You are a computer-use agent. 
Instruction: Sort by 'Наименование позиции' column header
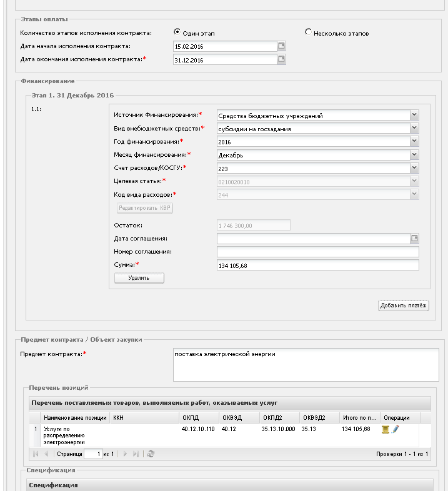tap(75, 418)
